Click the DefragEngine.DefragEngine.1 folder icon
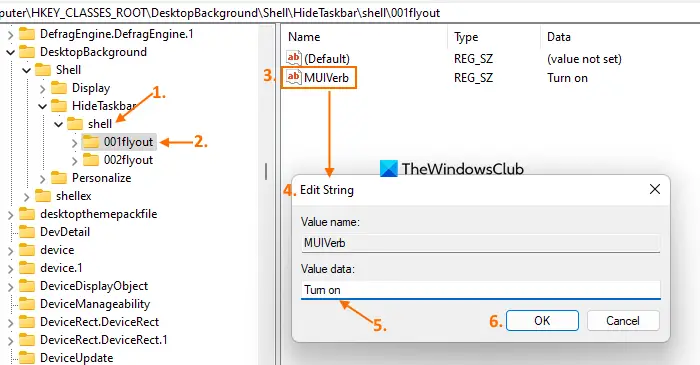 (27, 34)
